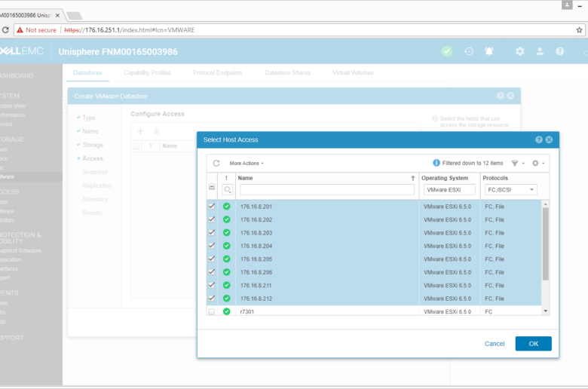Viewport: 588px width, 389px height.
Task: Switch to the Capability Profiles tab
Action: tap(147, 73)
